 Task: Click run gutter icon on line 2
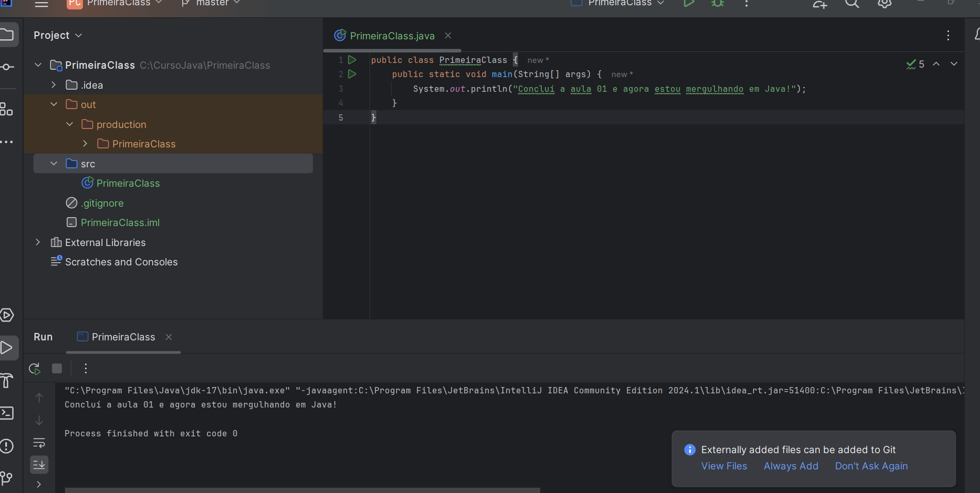[x=352, y=74]
